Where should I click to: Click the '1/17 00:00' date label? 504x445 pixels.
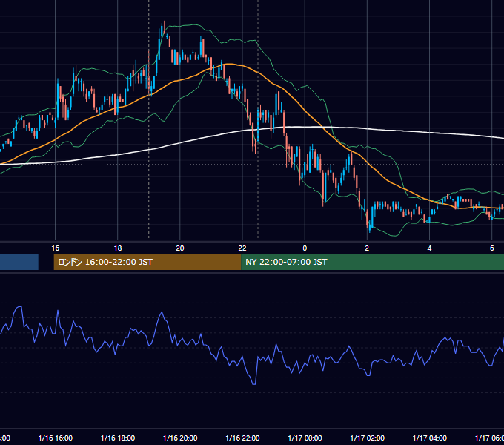[305, 438]
